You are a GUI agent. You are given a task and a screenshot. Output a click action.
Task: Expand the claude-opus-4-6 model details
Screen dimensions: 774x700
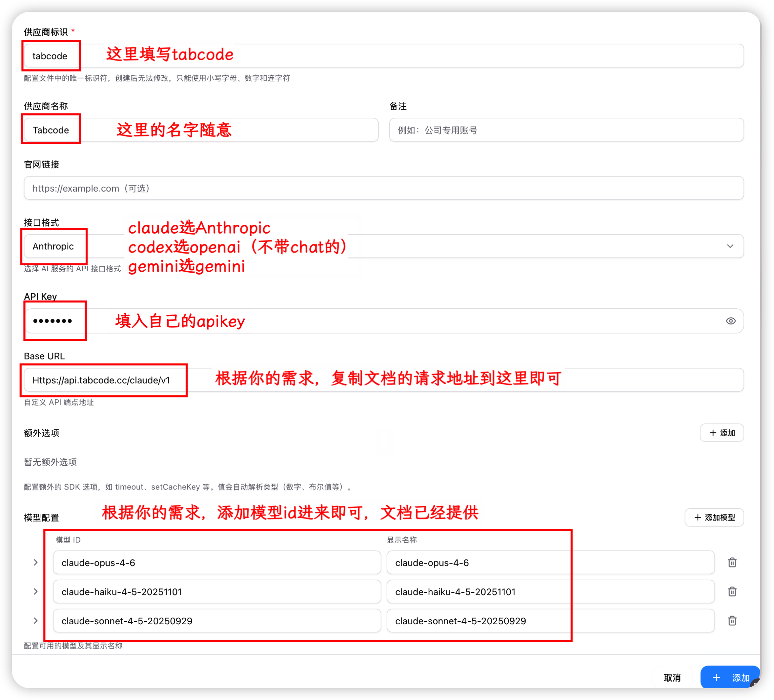coord(36,562)
